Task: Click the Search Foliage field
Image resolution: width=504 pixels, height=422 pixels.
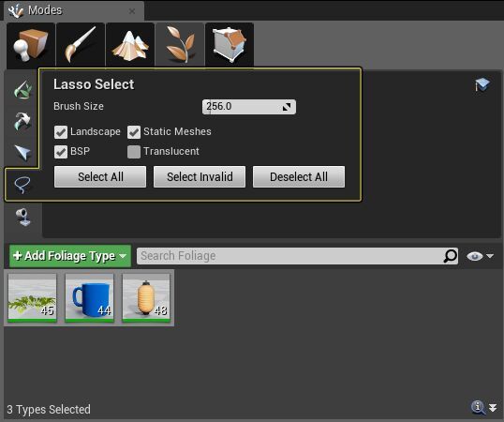Action: [x=297, y=256]
